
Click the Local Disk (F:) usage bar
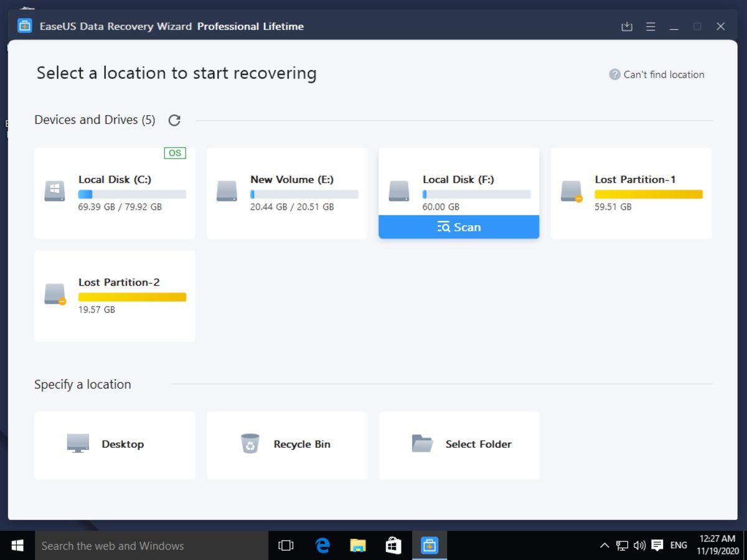476,195
